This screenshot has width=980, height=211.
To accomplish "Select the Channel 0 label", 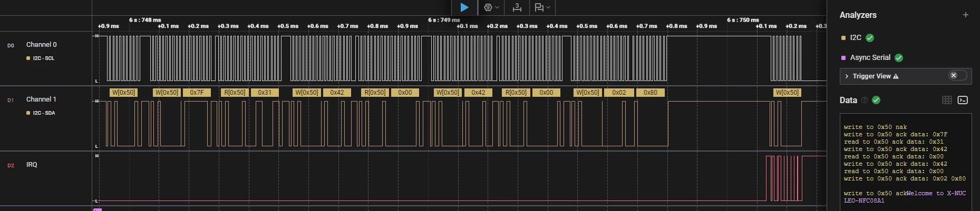I will [x=41, y=45].
